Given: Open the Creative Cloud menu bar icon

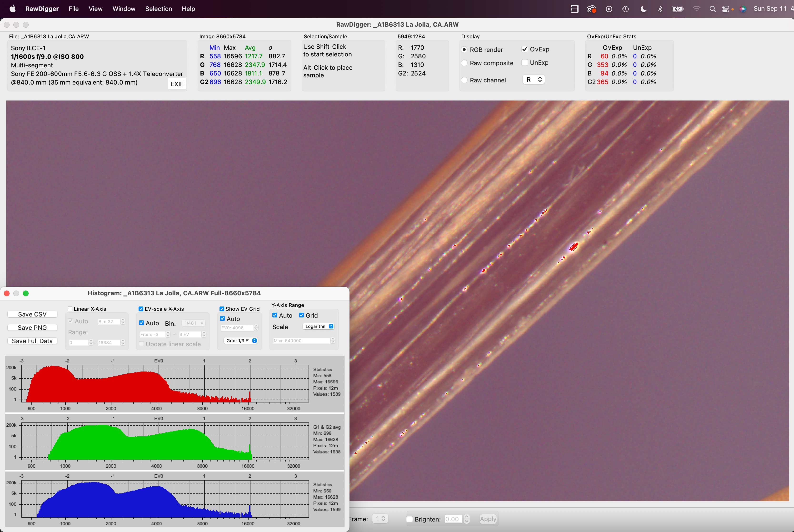Looking at the screenshot, I should coord(591,9).
